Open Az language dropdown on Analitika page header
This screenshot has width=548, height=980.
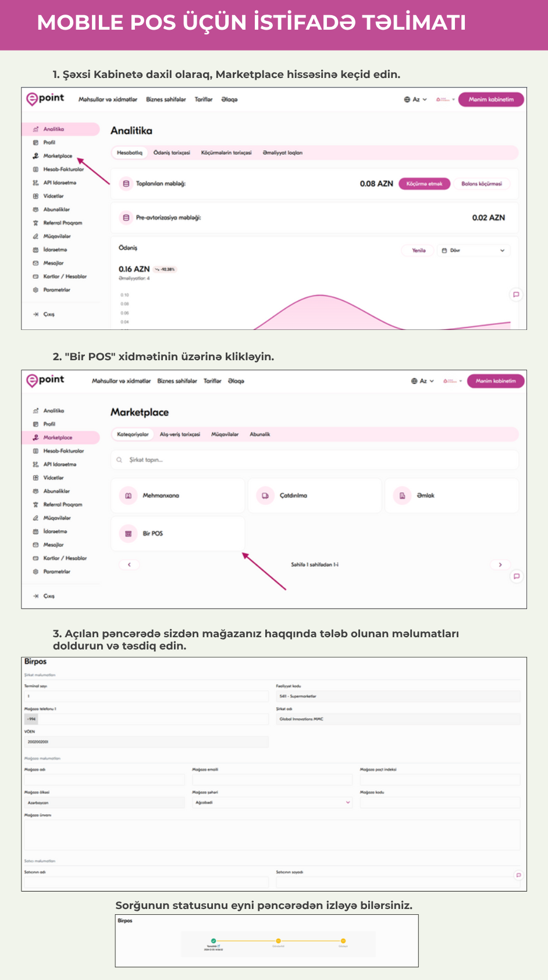(x=415, y=100)
